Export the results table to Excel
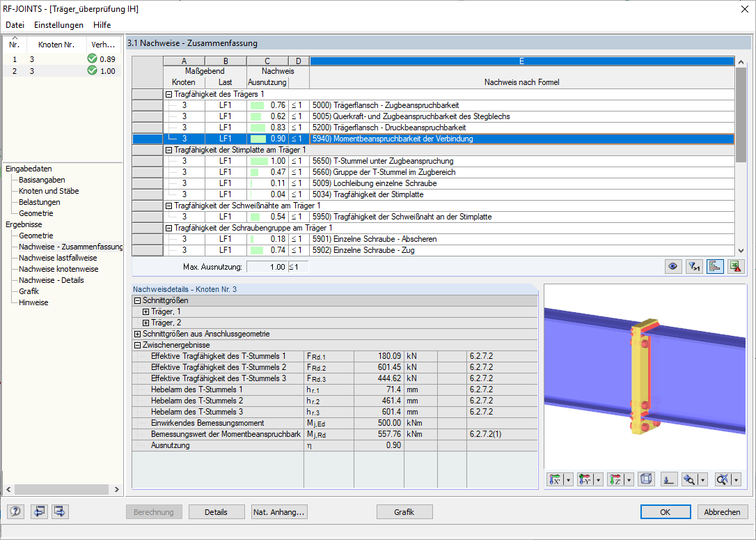756x540 pixels. click(x=736, y=266)
